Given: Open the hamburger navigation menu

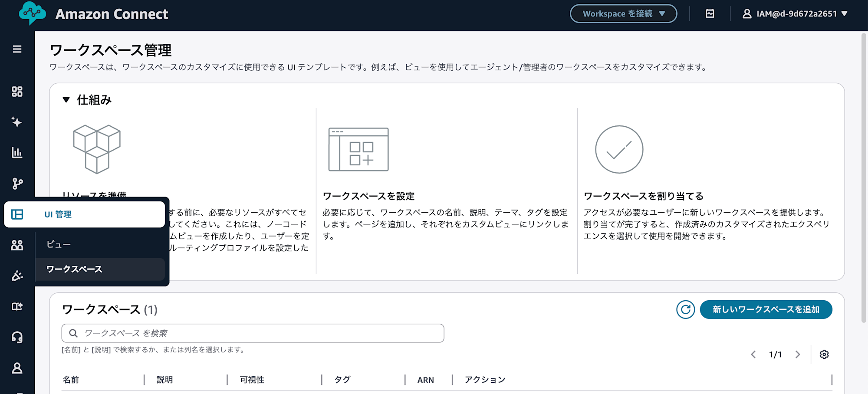Looking at the screenshot, I should point(17,49).
